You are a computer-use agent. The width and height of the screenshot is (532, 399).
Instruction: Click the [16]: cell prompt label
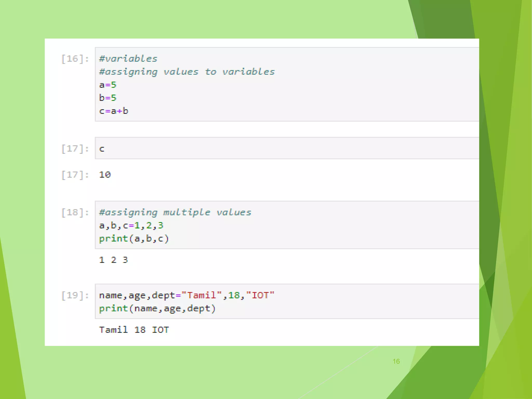coord(75,59)
